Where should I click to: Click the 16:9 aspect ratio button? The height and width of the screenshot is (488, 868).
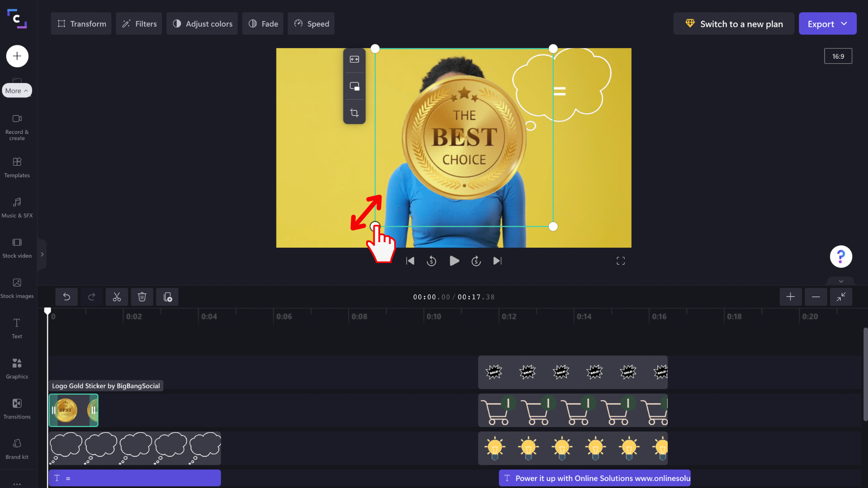838,56
